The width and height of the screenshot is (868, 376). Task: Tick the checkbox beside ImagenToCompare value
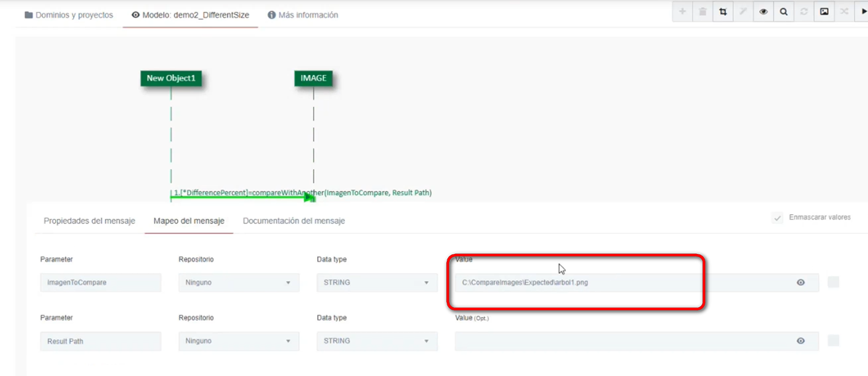833,282
